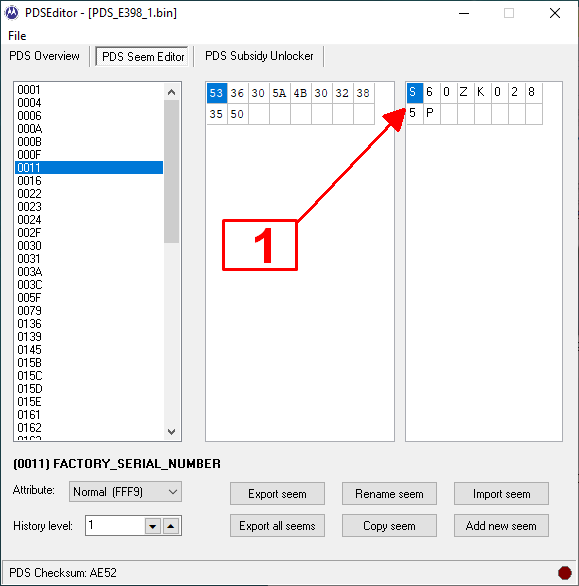This screenshot has width=579, height=586.
Task: Switch to the PDS Overview tab
Action: pos(44,56)
